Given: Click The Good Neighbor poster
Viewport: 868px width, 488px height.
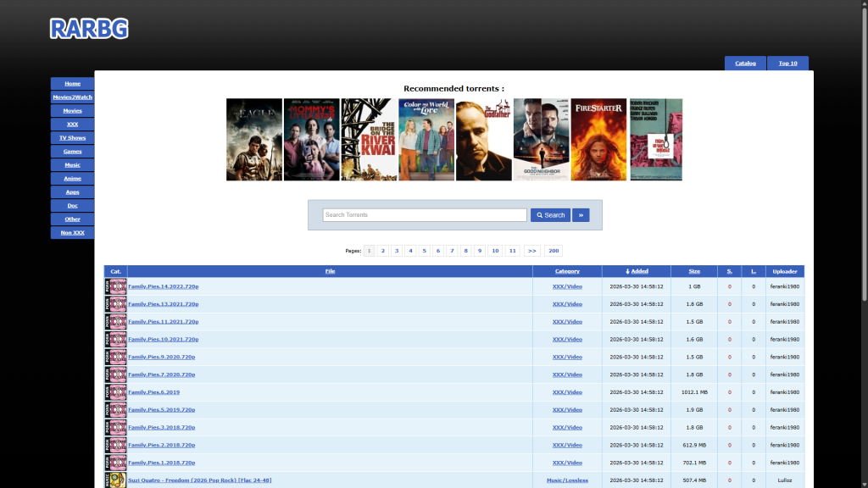Looking at the screenshot, I should (541, 140).
